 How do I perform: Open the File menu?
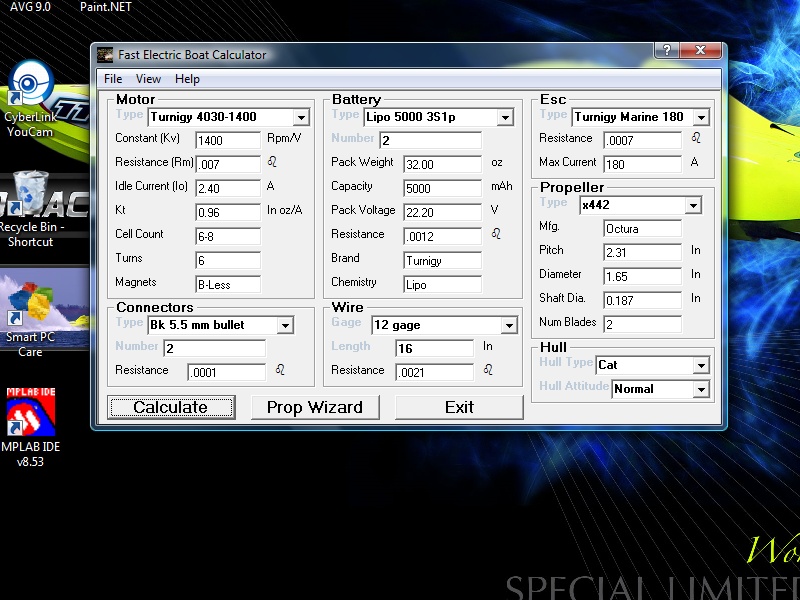click(113, 79)
